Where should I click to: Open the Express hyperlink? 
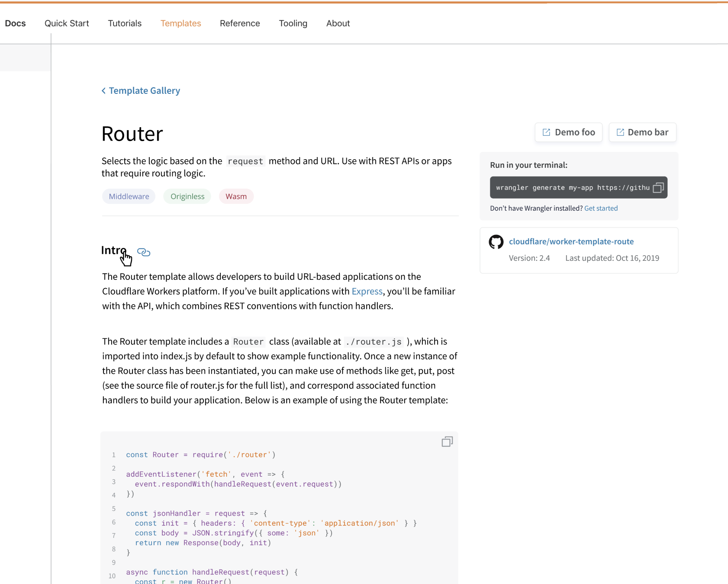(367, 291)
